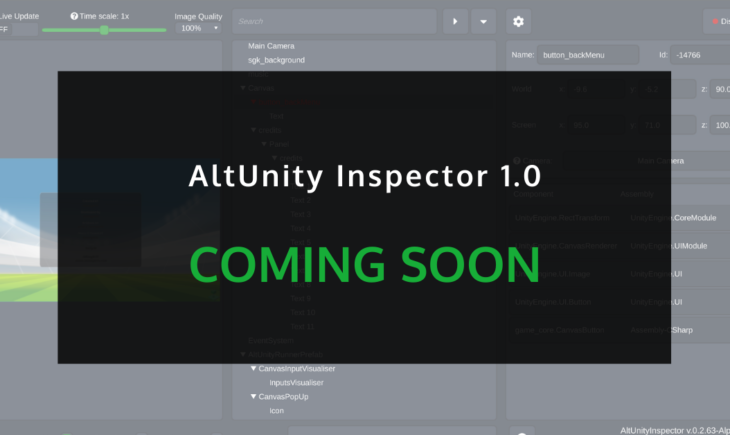Click the play arrow button beside Search
The width and height of the screenshot is (730, 435).
455,21
